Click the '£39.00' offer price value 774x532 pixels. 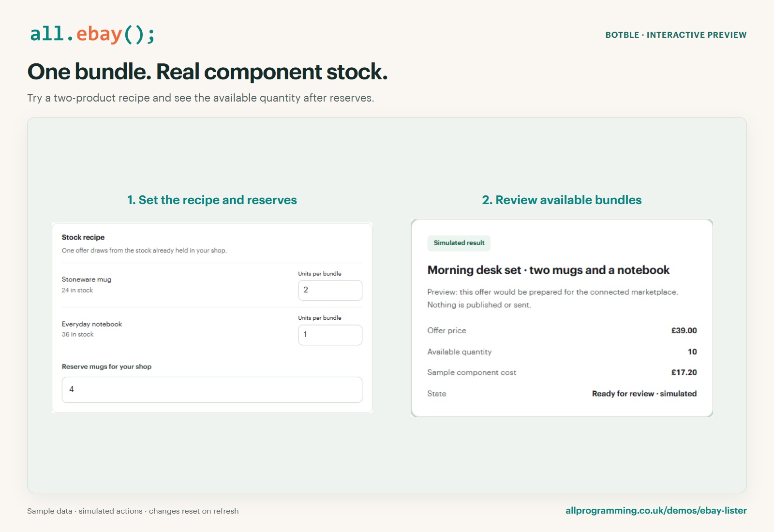[684, 330]
